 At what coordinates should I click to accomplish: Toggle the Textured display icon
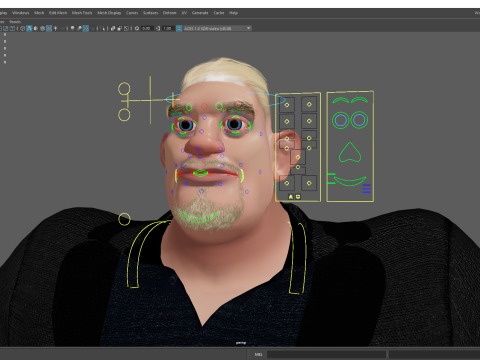49,28
